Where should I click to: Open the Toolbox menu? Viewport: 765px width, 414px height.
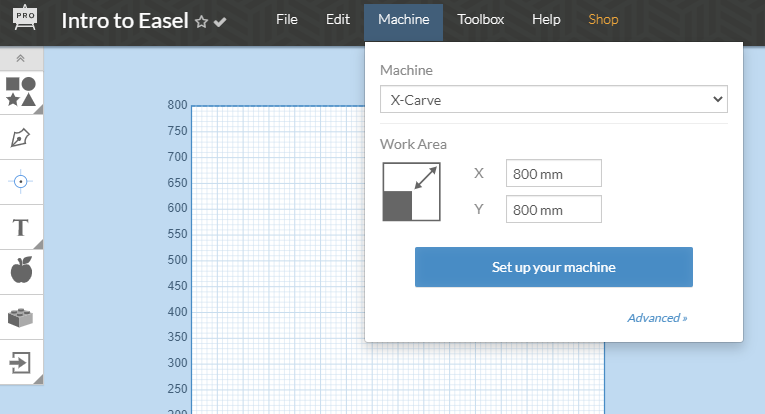(x=480, y=20)
